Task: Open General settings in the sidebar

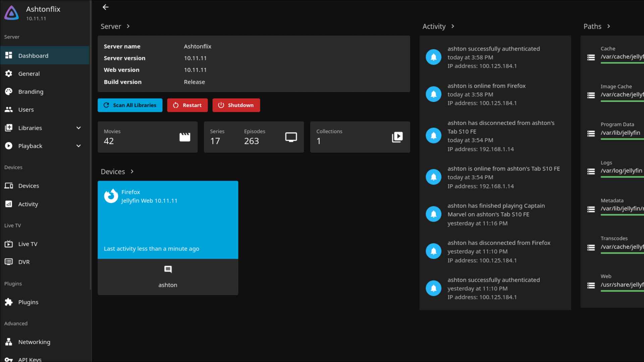Action: click(x=45, y=73)
